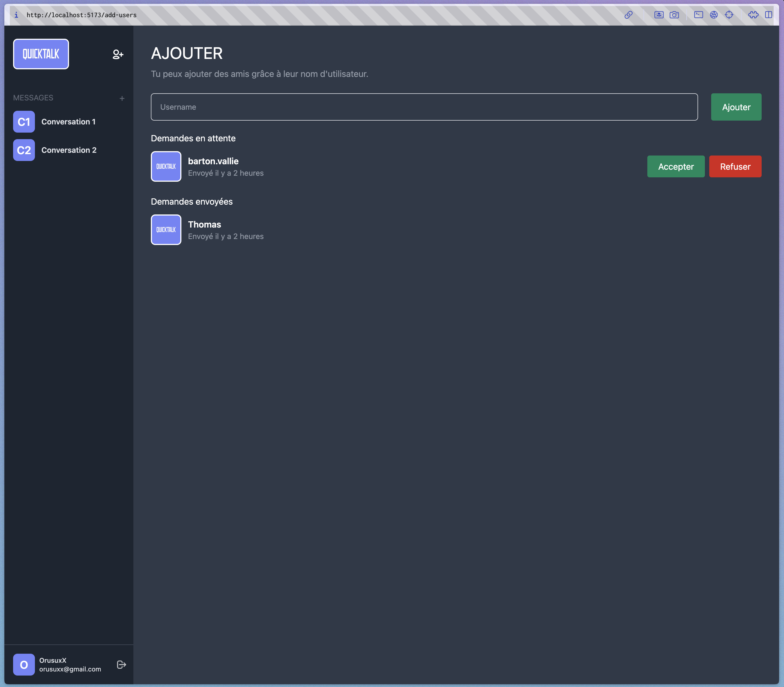Click the plus icon next to MESSAGES
The width and height of the screenshot is (784, 687).
122,98
